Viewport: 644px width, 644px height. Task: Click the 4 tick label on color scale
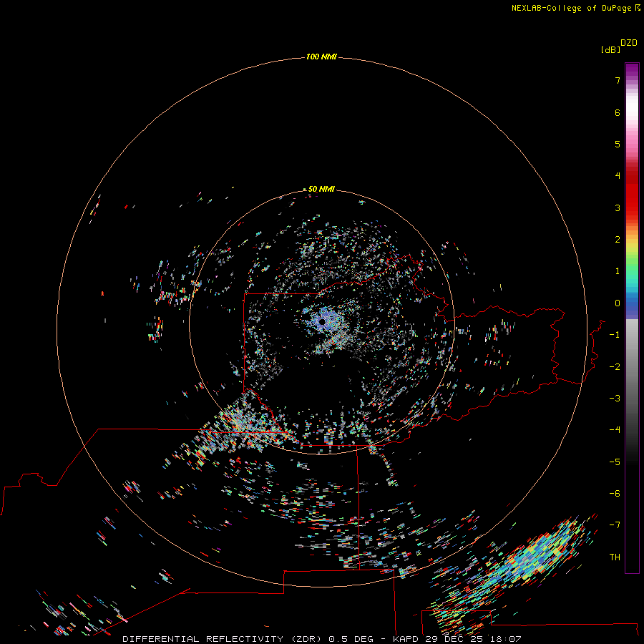pyautogui.click(x=618, y=176)
